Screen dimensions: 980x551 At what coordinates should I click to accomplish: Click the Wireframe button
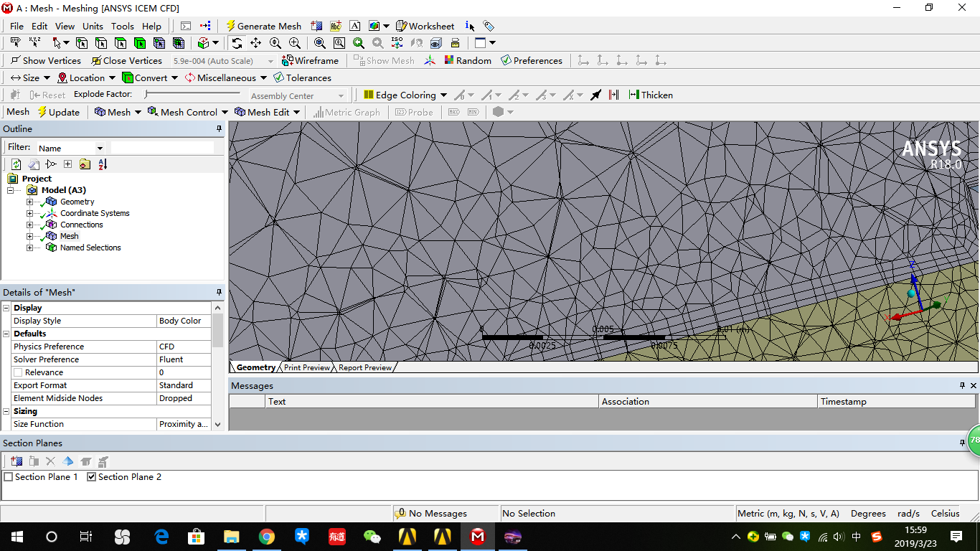point(311,60)
